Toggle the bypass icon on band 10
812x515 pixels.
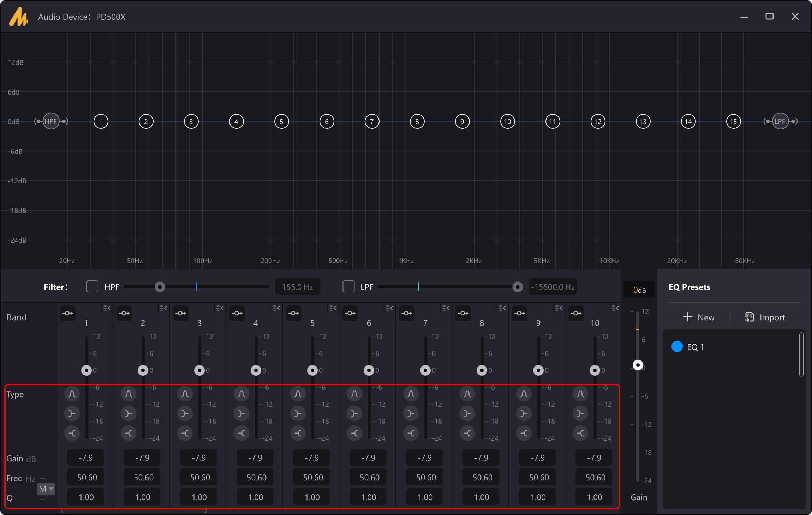coord(576,313)
